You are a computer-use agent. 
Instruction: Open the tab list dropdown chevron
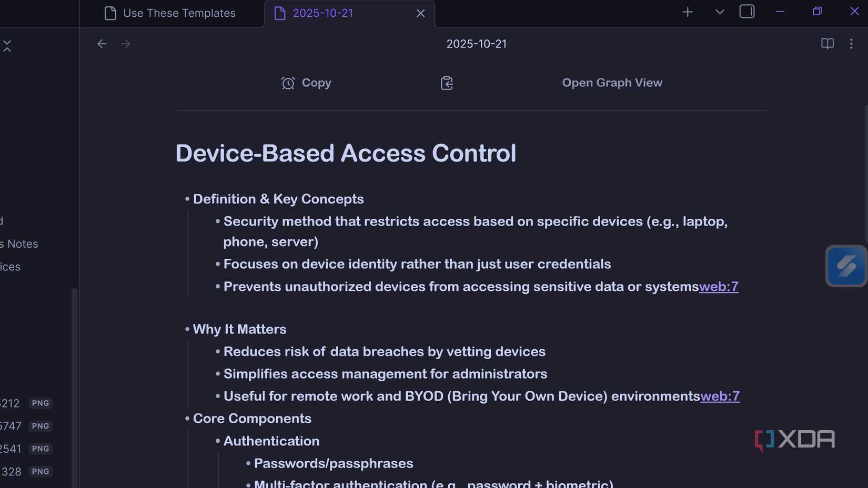click(x=720, y=12)
